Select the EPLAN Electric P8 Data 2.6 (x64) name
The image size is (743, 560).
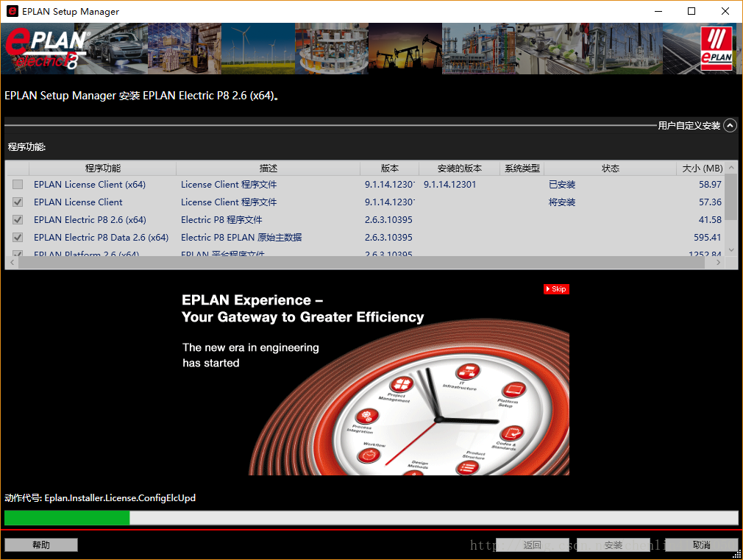coord(101,237)
